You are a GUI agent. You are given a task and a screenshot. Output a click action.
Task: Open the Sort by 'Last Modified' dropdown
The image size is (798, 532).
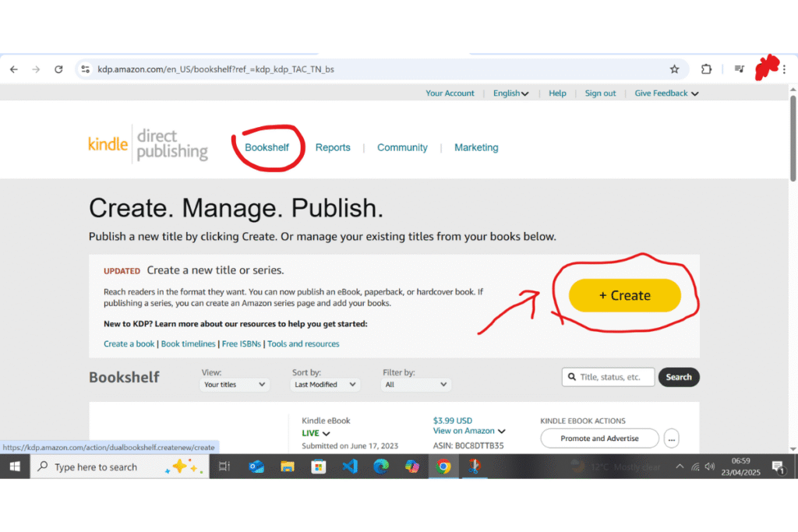coord(325,385)
